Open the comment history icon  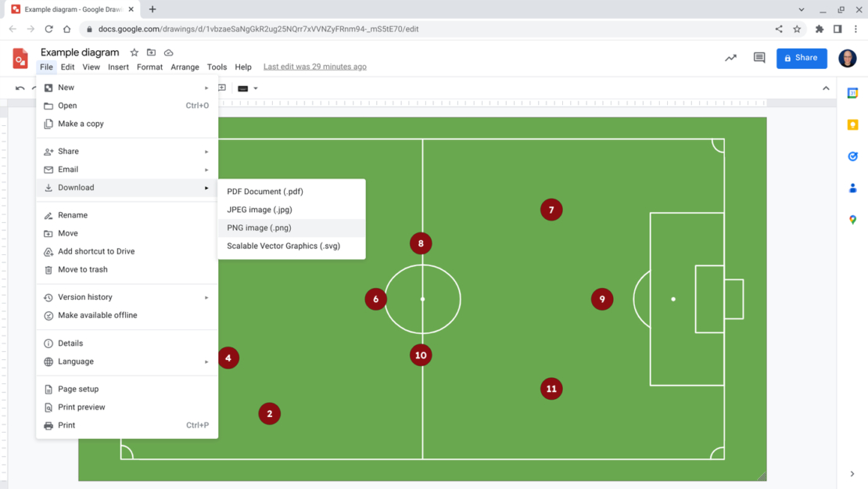pyautogui.click(x=759, y=58)
